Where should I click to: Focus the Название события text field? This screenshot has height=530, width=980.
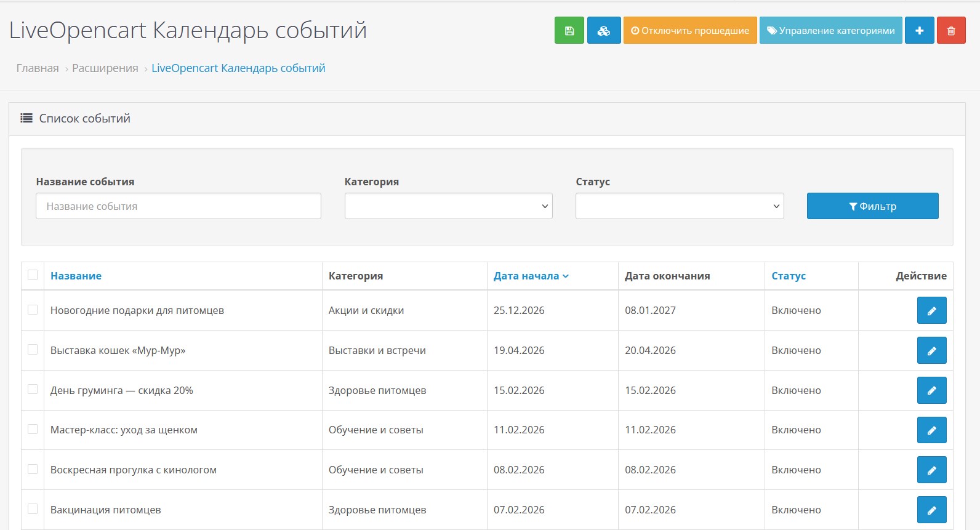[179, 206]
